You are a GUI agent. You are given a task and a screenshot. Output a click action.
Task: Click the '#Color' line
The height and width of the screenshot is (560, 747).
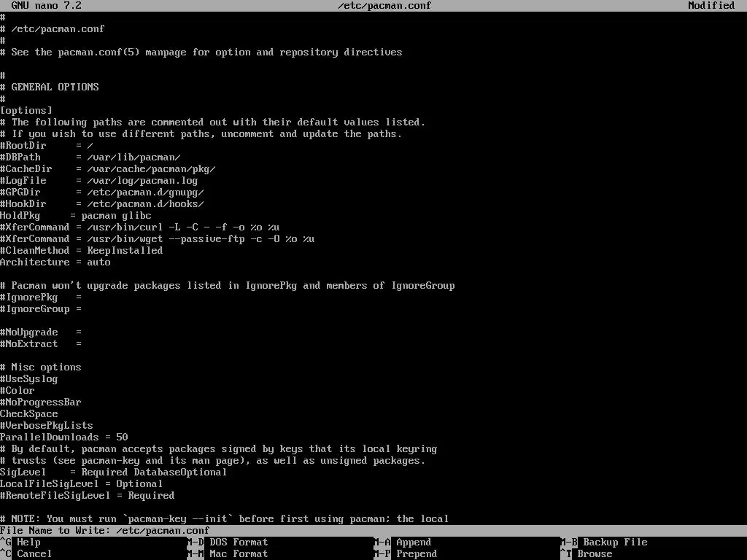(18, 391)
